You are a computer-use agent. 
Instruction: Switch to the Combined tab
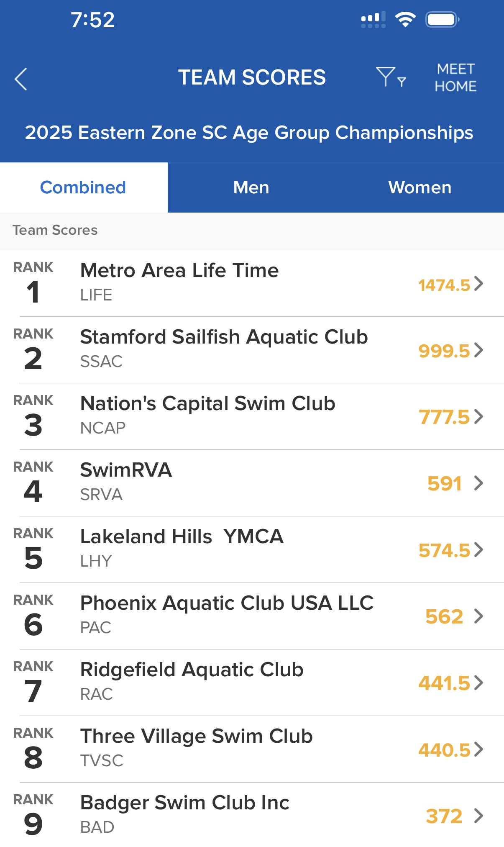tap(83, 187)
